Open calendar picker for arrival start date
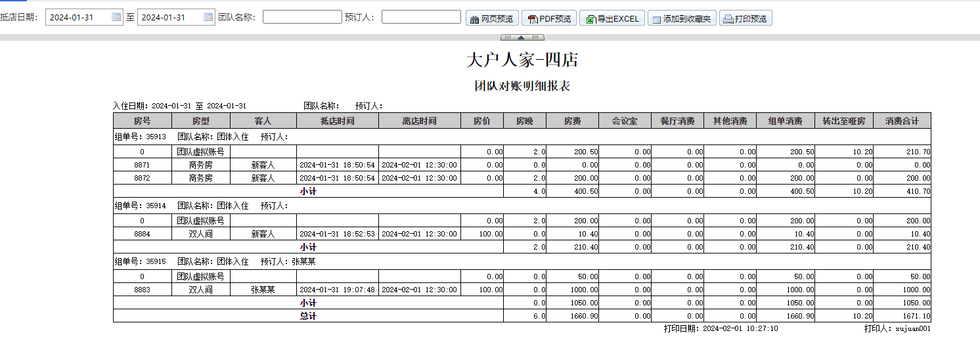 (116, 17)
